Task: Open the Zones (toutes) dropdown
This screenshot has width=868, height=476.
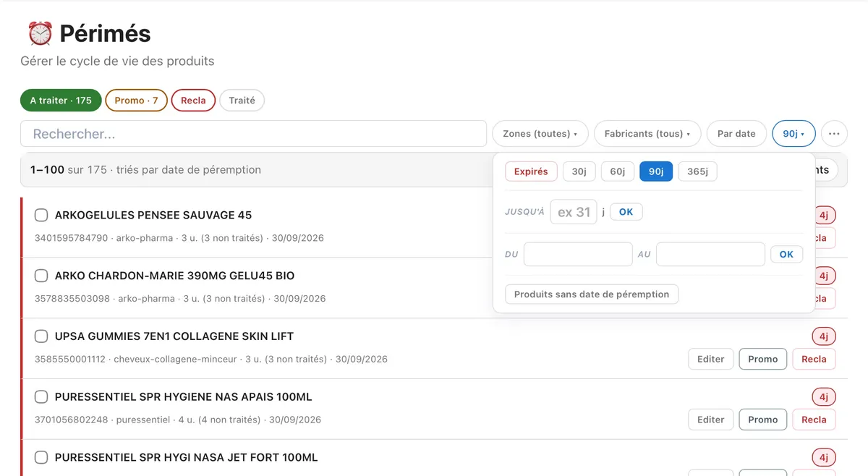Action: point(540,134)
